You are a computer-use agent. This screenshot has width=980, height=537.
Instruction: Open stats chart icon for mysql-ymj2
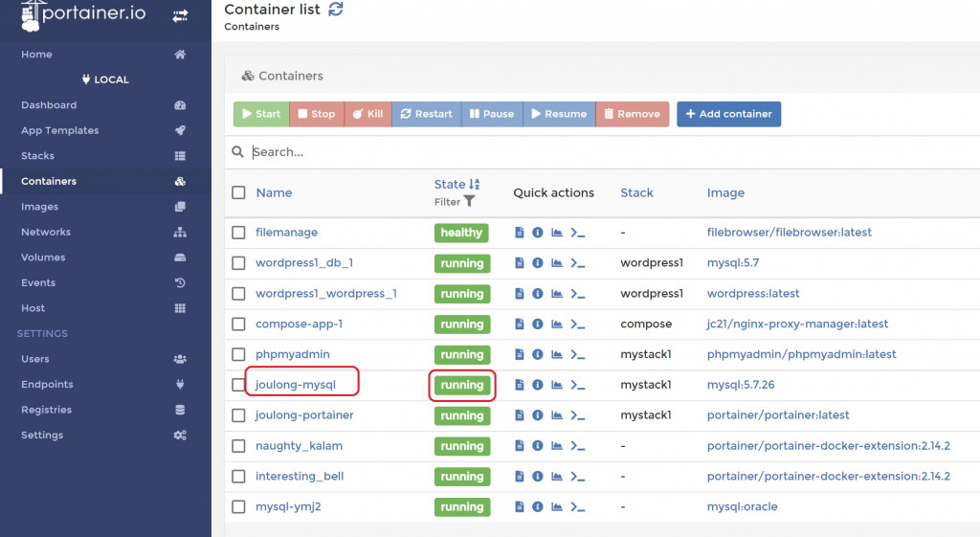click(557, 507)
